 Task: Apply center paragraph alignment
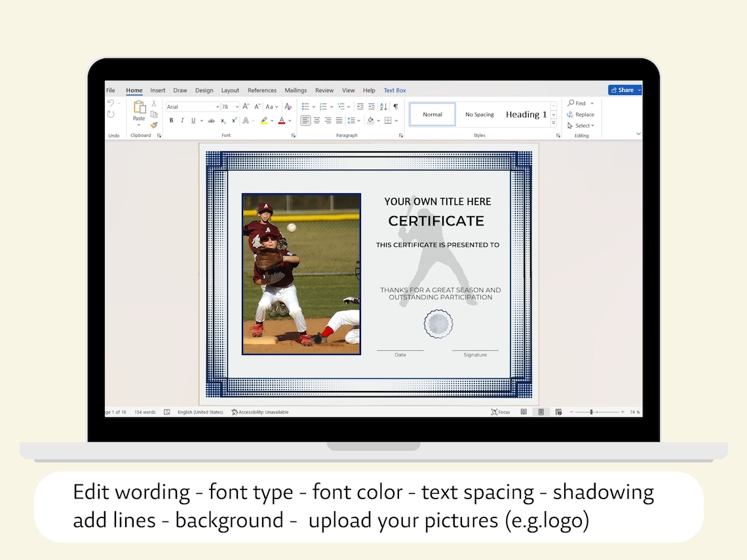pyautogui.click(x=317, y=120)
